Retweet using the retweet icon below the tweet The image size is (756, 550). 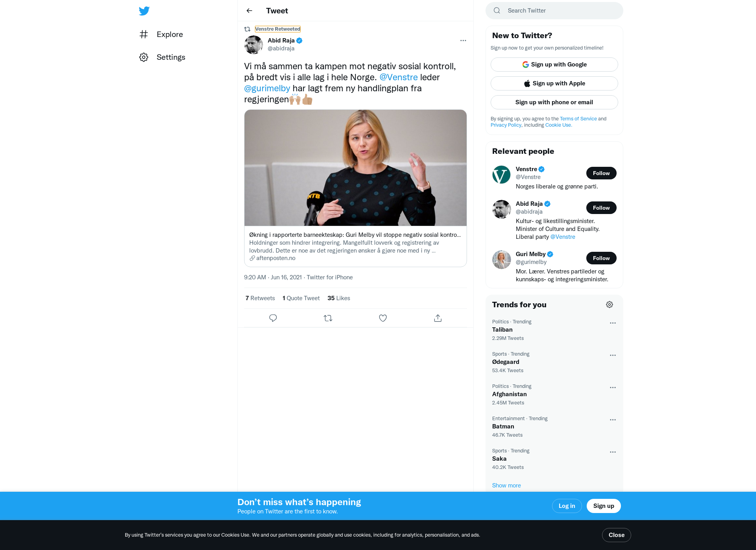(328, 318)
